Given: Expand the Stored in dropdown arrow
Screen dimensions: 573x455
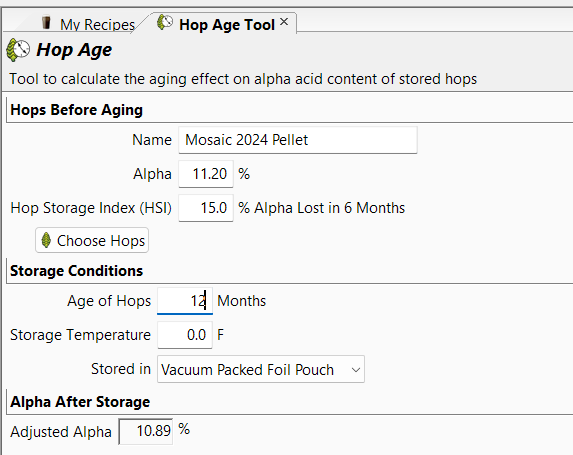Looking at the screenshot, I should click(356, 369).
